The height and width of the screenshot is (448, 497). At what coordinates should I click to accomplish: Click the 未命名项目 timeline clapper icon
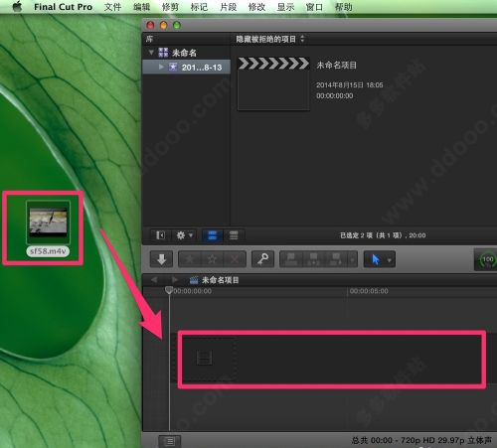194,280
